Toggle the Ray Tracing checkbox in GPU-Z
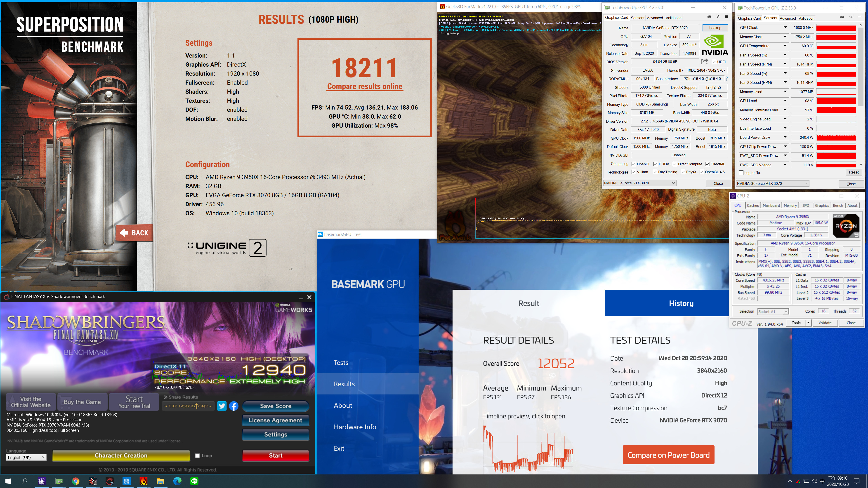868x488 pixels. 655,172
